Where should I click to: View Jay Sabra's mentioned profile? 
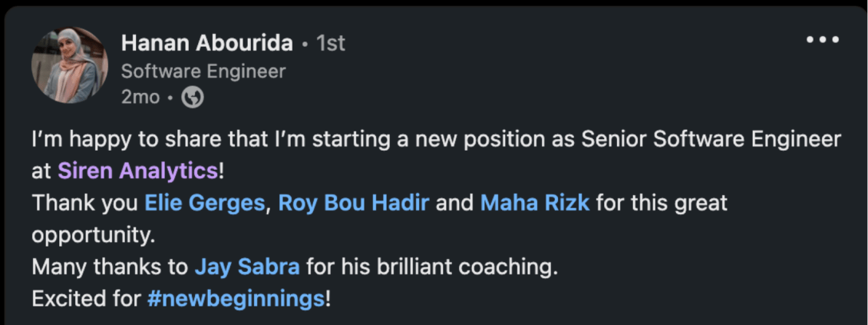pos(246,267)
